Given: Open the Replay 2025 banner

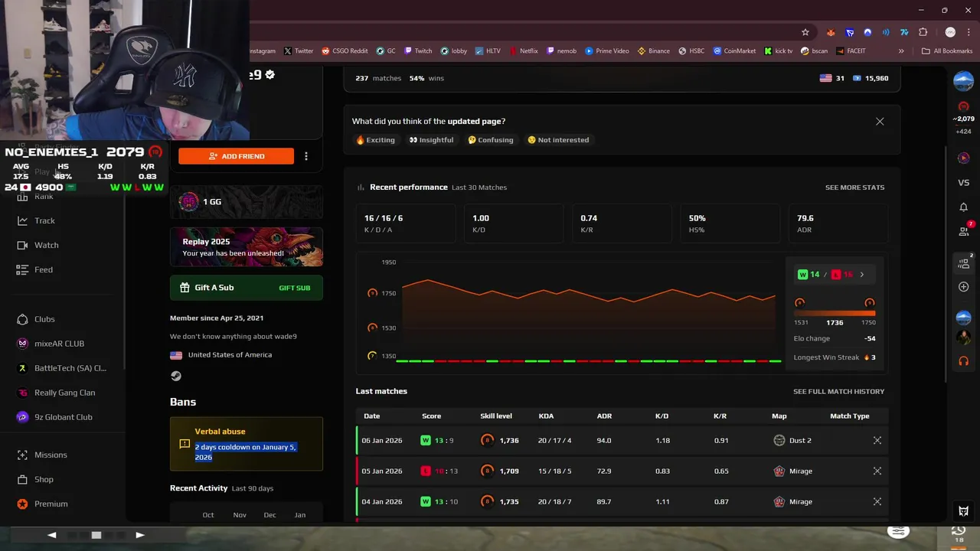Looking at the screenshot, I should [x=247, y=246].
